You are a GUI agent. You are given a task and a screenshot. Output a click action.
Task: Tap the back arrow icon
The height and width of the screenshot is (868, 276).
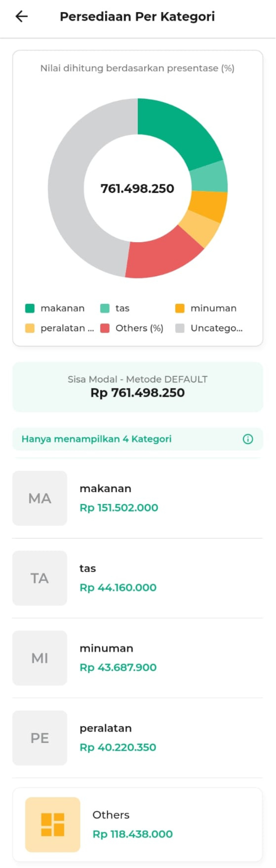click(21, 17)
